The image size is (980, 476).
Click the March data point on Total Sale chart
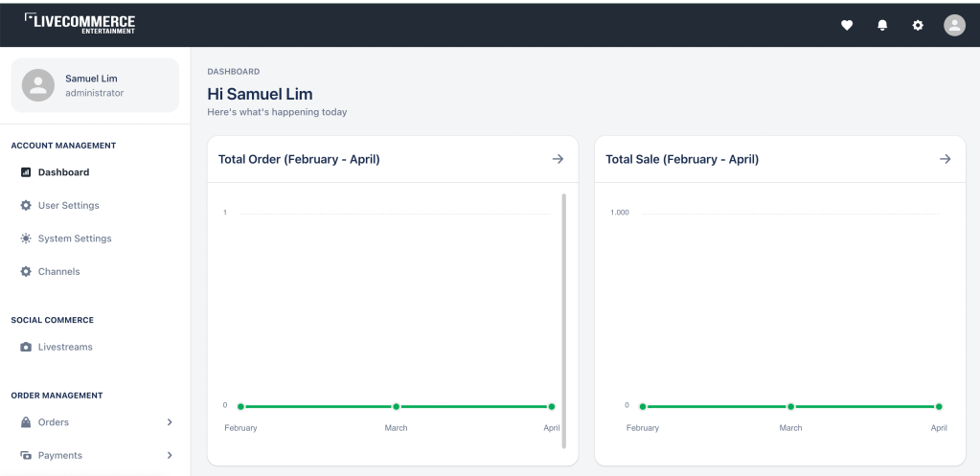pos(790,407)
